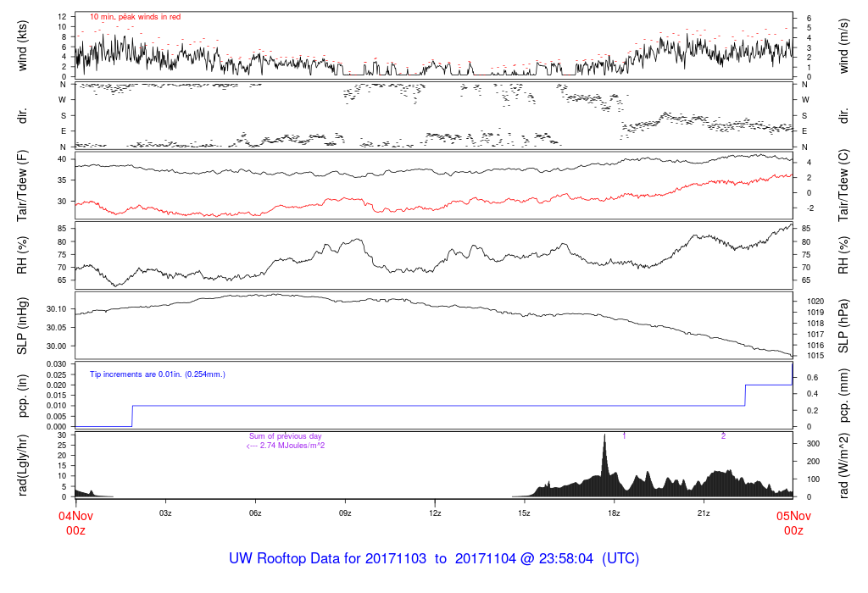Click the 'pcp. (mm)' axis label
Image resolution: width=868 pixels, height=593 pixels.
tap(843, 396)
